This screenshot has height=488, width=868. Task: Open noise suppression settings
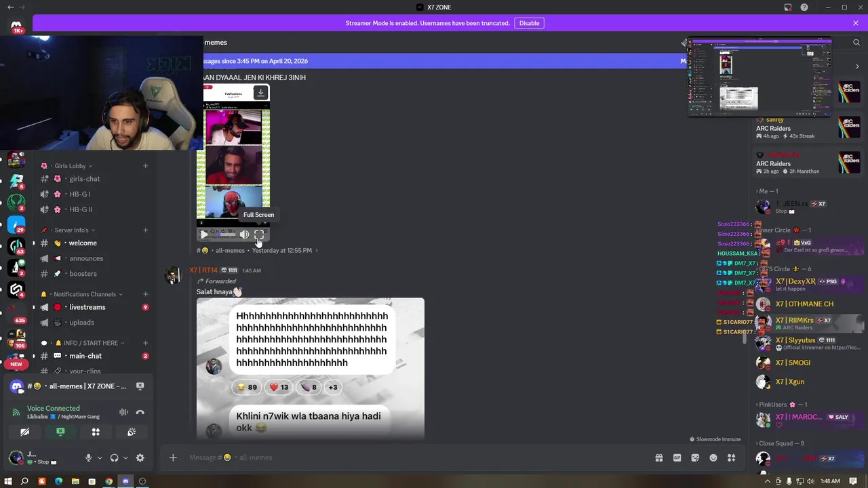[123, 412]
